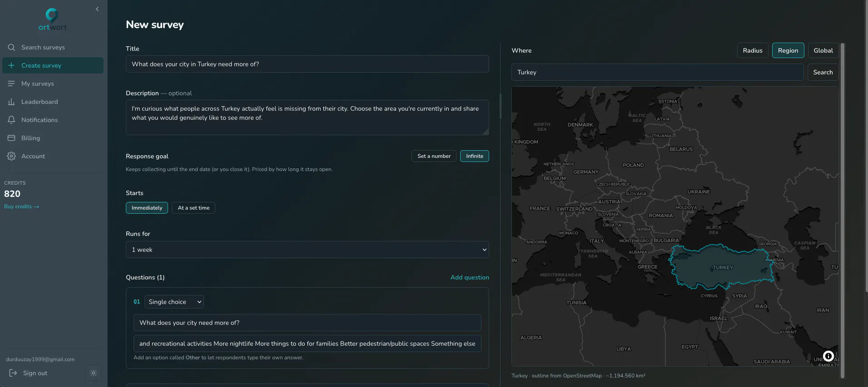Click into the Description text area
Screen dimensions: 868x387
[x=308, y=118]
